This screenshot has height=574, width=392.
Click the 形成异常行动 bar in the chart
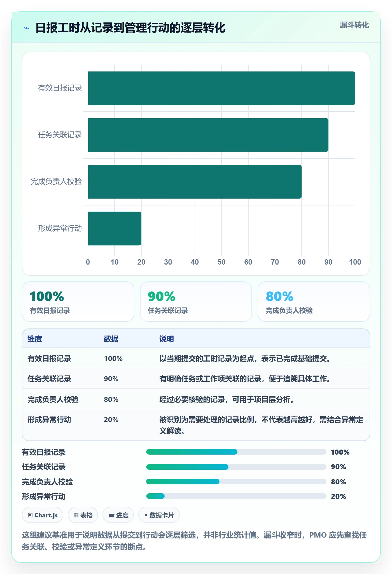tap(115, 228)
